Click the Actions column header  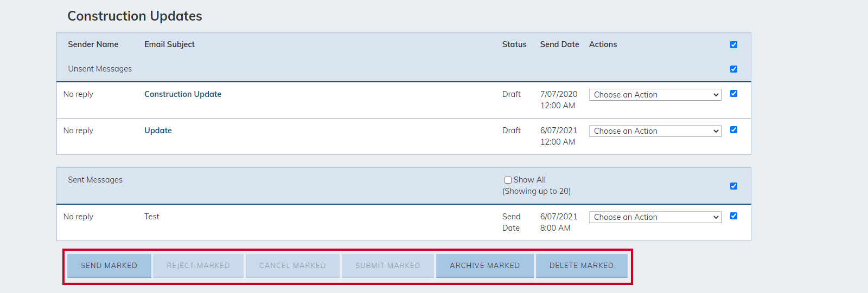(603, 44)
